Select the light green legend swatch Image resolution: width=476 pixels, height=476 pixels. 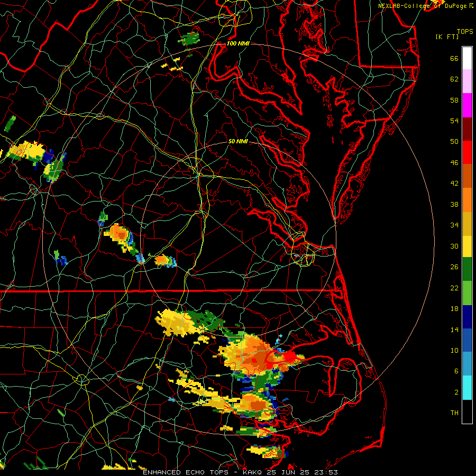coord(467,293)
